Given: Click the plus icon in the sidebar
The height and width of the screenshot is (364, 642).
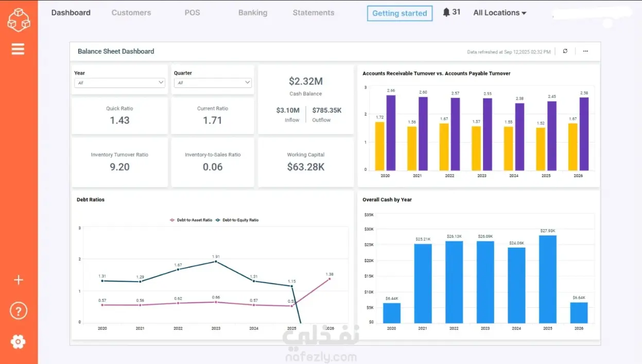Looking at the screenshot, I should (x=19, y=280).
